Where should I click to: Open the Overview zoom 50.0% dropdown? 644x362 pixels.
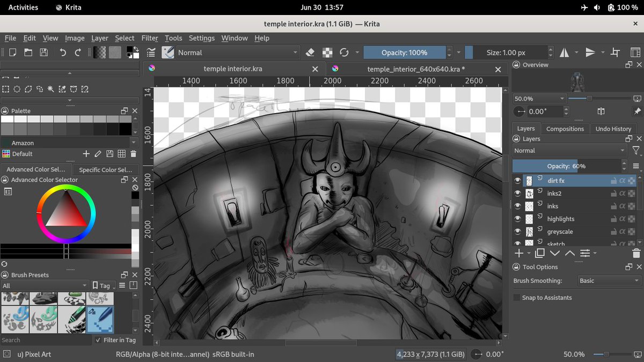(539, 99)
